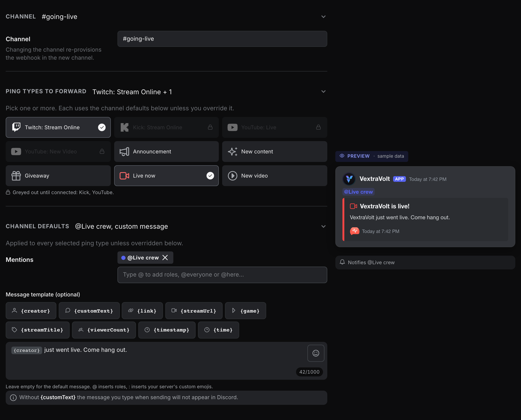Click inside the message template text area

click(x=166, y=361)
